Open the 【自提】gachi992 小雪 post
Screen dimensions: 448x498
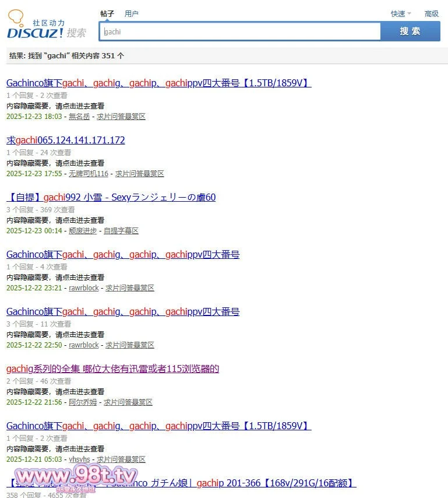pyautogui.click(x=111, y=197)
